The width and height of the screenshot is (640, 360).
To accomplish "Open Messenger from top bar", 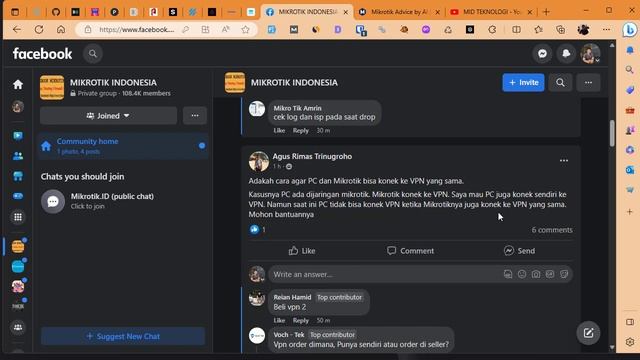I will coord(542,53).
